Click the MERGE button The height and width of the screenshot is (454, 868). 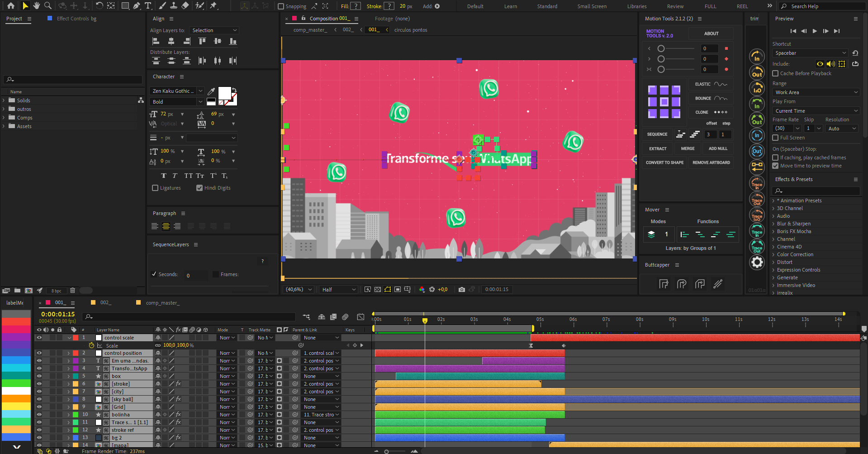pyautogui.click(x=688, y=148)
